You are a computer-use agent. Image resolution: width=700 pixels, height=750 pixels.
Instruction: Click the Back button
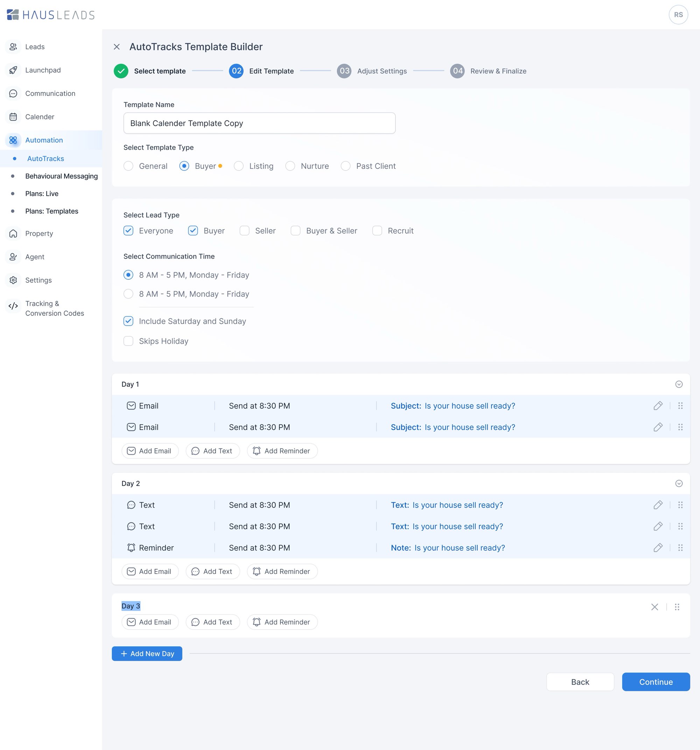[x=580, y=682]
